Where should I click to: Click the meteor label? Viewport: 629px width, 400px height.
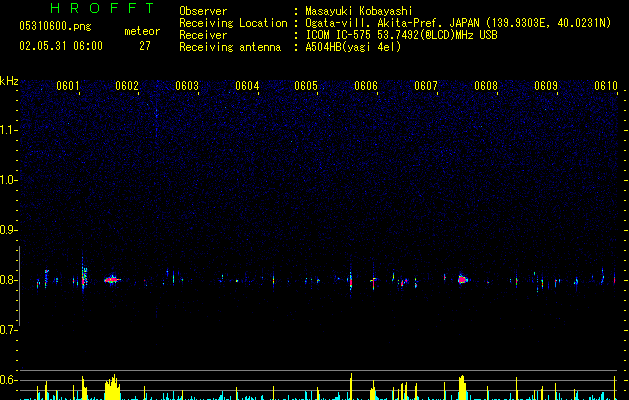(x=142, y=31)
